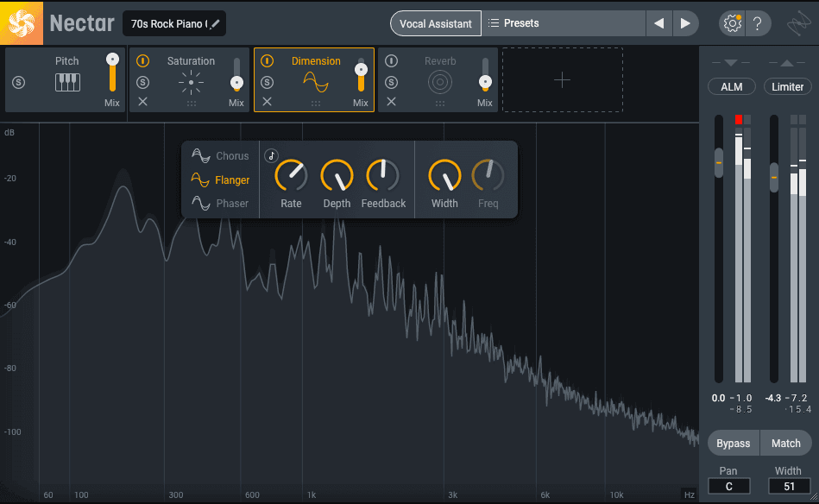Open the help question mark
The image size is (819, 504).
(758, 23)
